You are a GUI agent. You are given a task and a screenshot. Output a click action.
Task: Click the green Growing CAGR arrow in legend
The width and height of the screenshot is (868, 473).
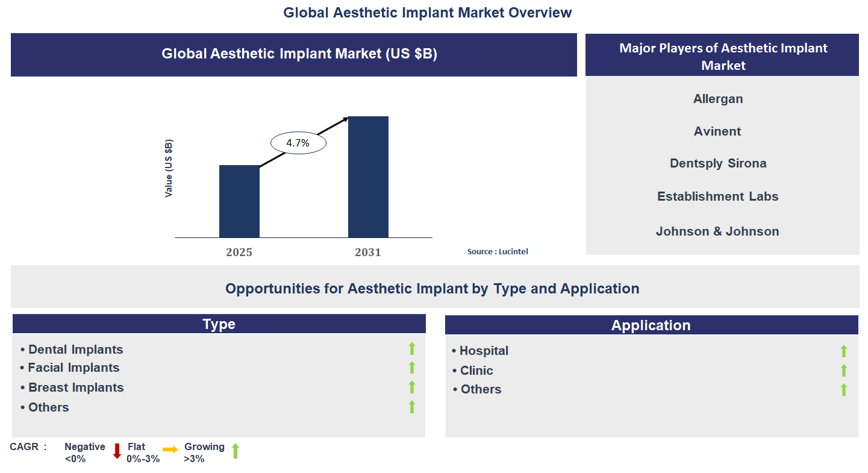[235, 451]
